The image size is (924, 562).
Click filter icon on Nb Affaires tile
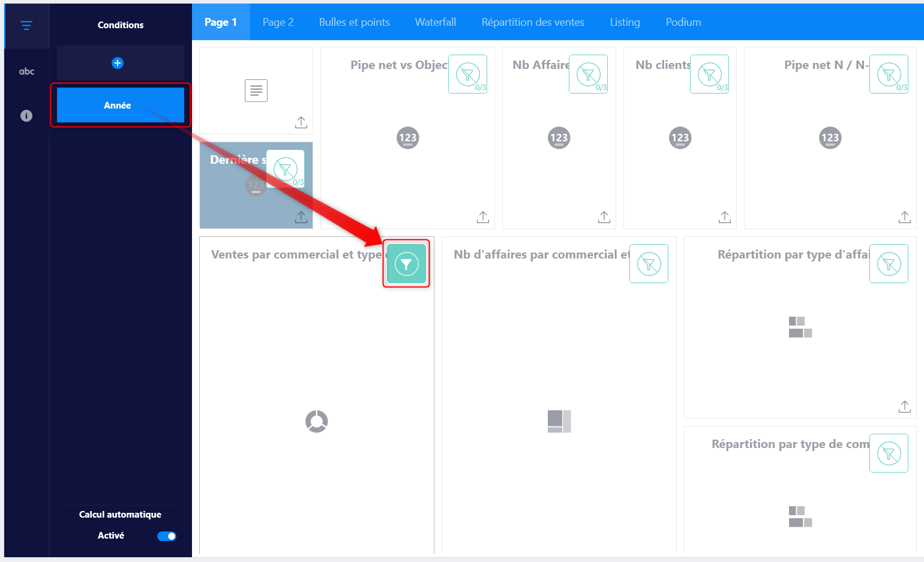(588, 74)
